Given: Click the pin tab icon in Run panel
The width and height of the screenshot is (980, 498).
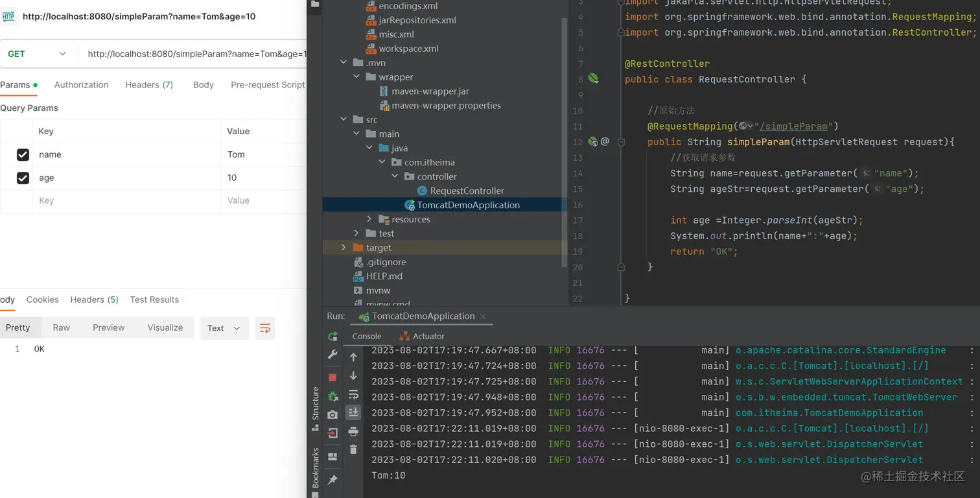Looking at the screenshot, I should click(x=332, y=479).
